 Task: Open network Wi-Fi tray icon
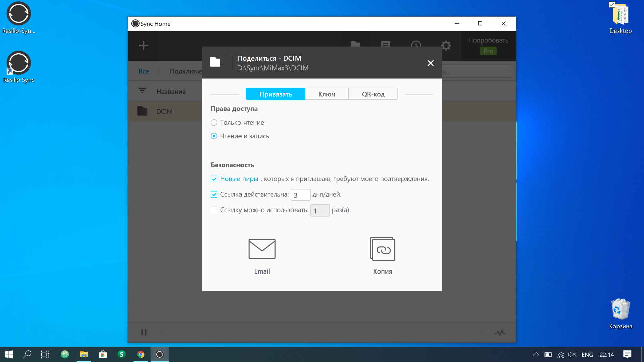tap(560, 354)
